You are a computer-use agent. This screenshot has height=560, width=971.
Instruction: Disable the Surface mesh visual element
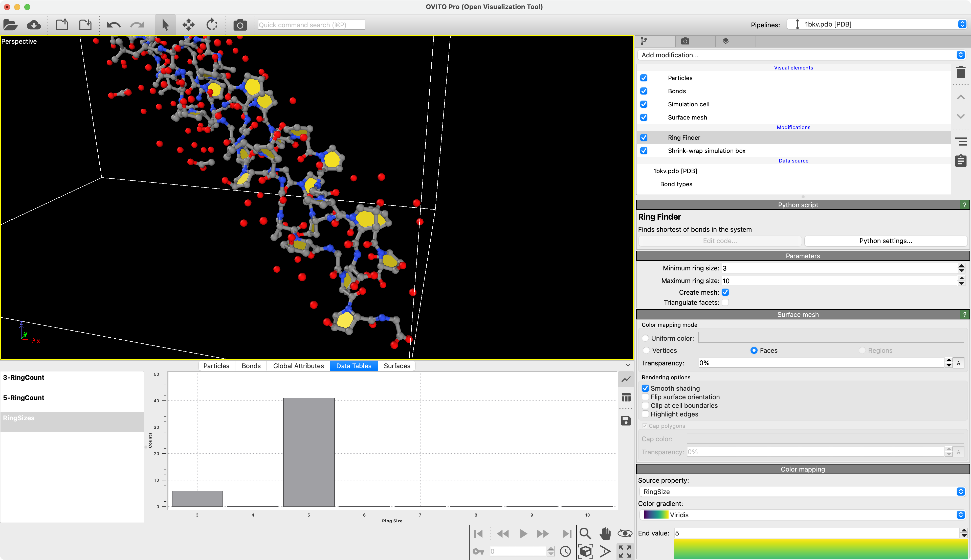(x=644, y=117)
